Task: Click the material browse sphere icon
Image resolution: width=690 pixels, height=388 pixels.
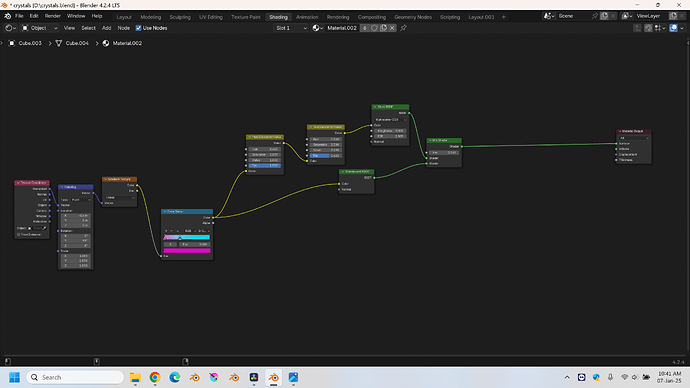Action: tap(317, 28)
